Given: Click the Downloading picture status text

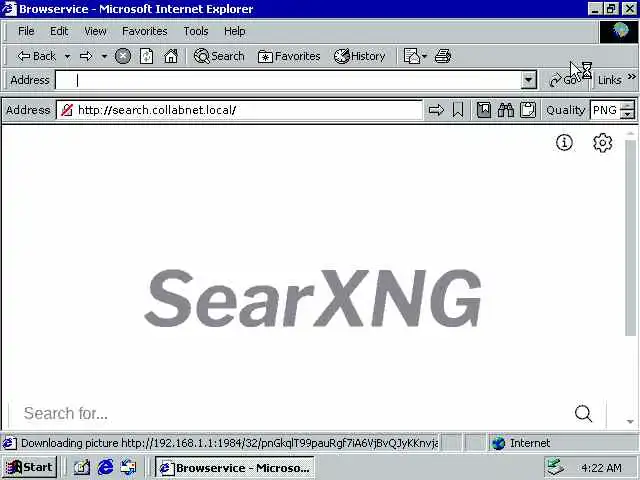Looking at the screenshot, I should coord(229,443).
